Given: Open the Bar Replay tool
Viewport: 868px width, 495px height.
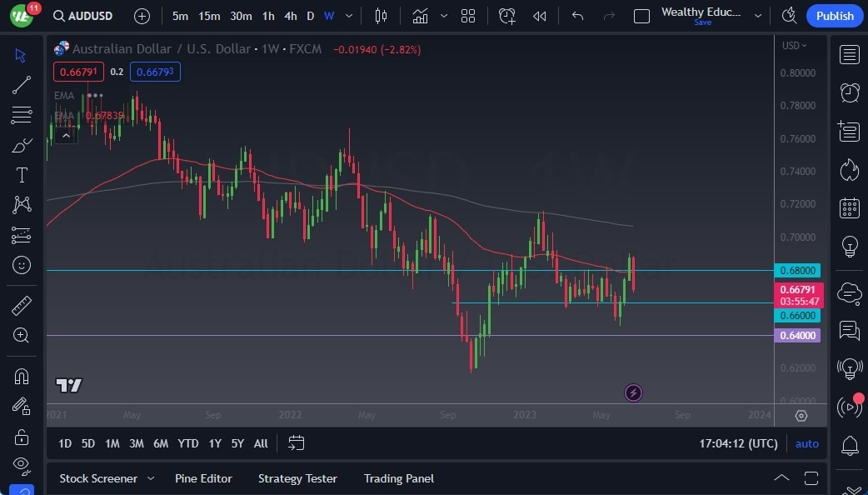Looking at the screenshot, I should [539, 15].
